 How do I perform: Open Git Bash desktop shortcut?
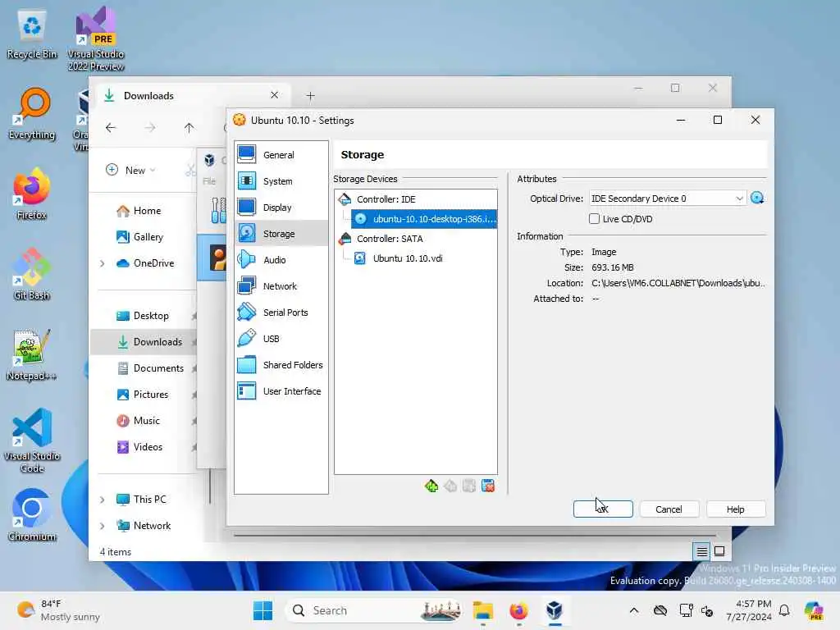pos(32,275)
